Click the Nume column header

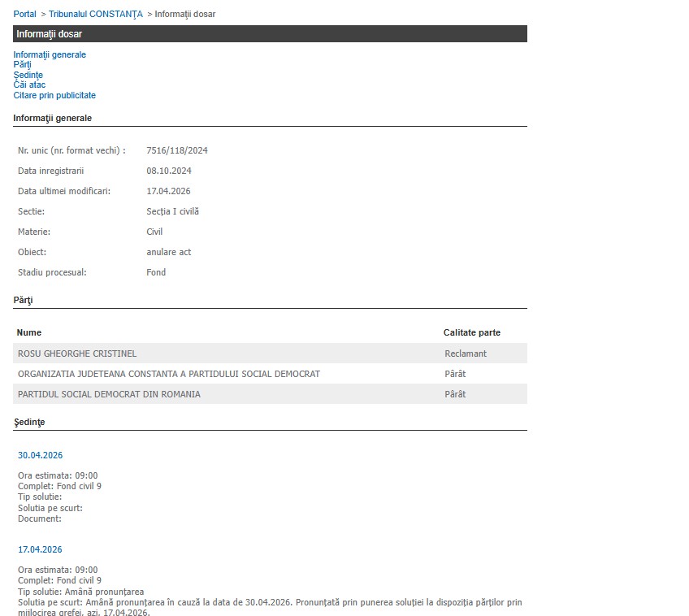[29, 332]
